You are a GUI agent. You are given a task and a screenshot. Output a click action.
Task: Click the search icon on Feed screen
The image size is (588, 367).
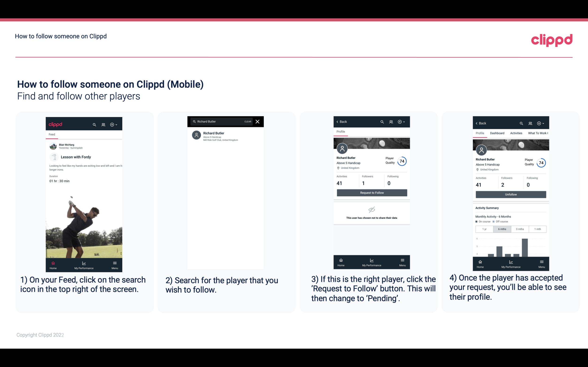tap(94, 124)
